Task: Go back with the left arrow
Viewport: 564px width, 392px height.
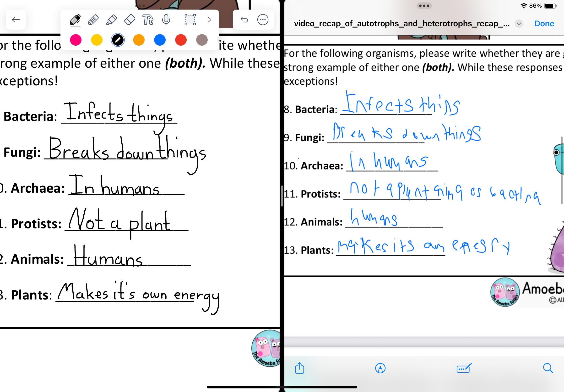Action: (16, 20)
